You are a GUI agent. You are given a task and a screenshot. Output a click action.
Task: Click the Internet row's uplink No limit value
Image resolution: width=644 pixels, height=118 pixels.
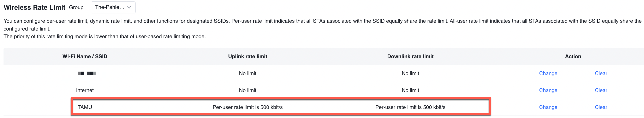248,90
